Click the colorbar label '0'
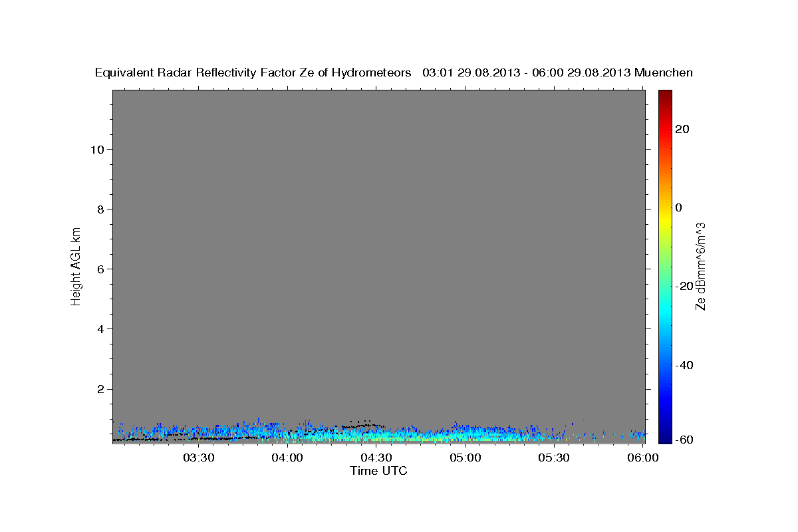Viewport: 798px width, 532px height. point(679,207)
